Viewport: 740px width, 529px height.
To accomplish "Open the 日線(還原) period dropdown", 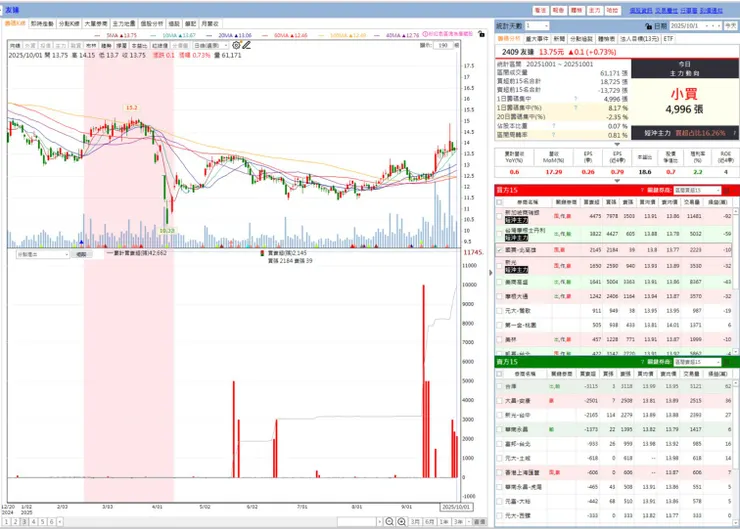I will [x=211, y=45].
